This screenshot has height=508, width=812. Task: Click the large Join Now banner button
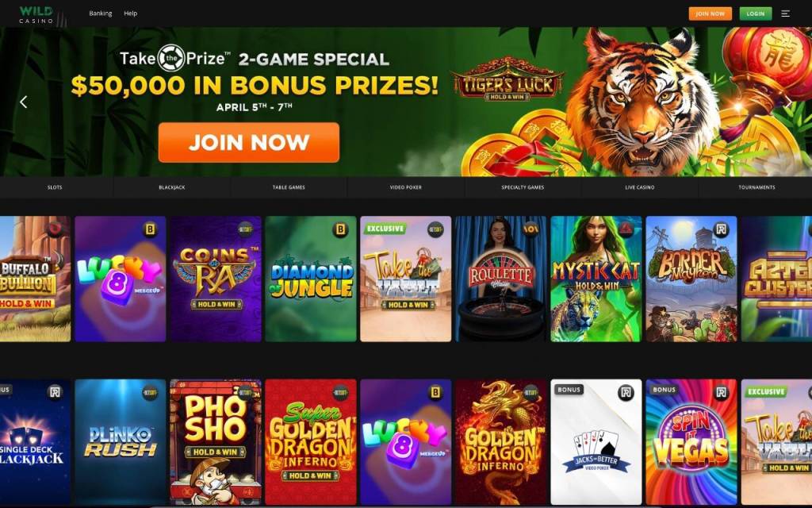coord(249,143)
